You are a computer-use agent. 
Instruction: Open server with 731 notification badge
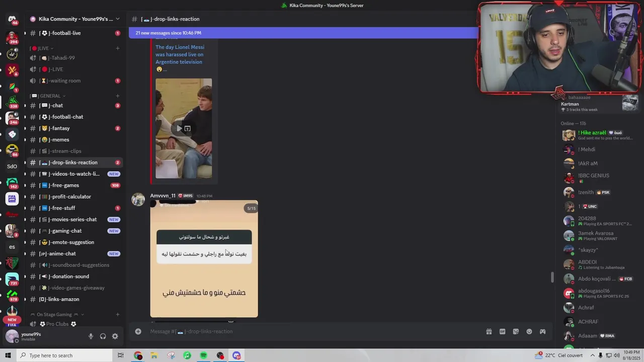[12, 279]
